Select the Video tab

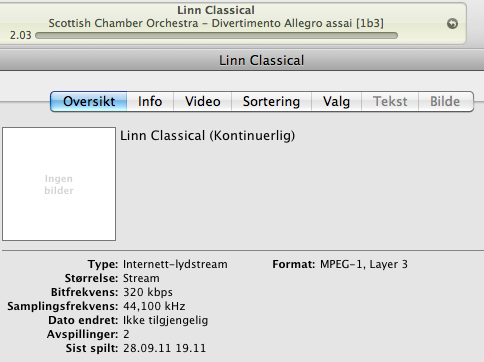(203, 101)
